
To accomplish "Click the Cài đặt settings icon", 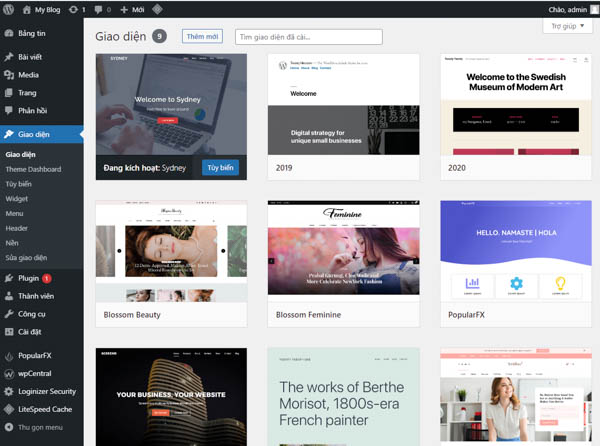I will [9, 332].
